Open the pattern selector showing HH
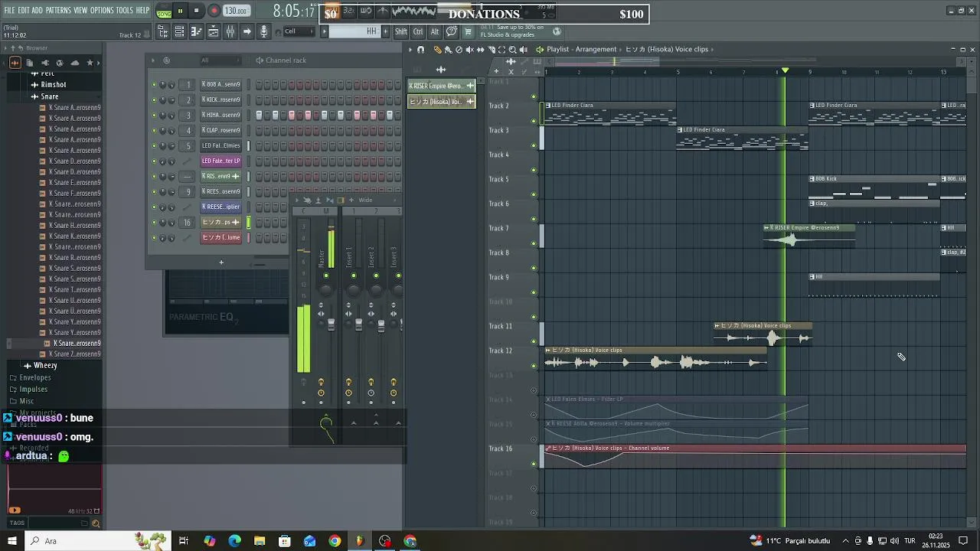The width and height of the screenshot is (980, 551). [354, 31]
